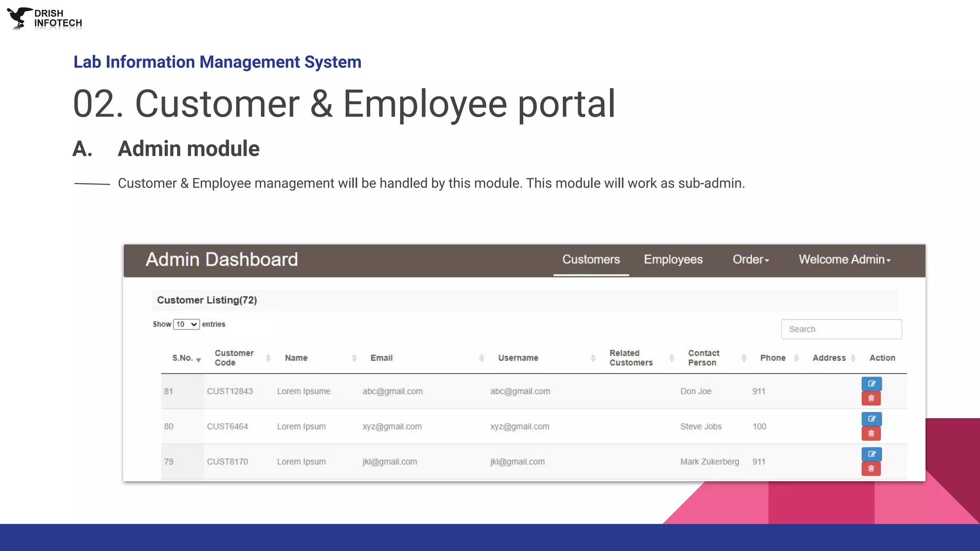Viewport: 980px width, 551px height.
Task: Expand the Order dropdown menu
Action: point(751,260)
